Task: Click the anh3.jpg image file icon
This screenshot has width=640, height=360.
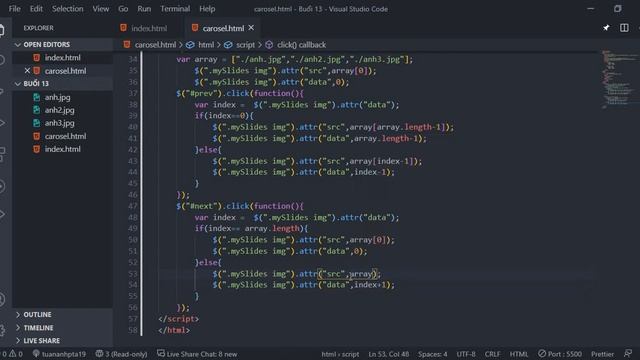Action: pos(37,123)
